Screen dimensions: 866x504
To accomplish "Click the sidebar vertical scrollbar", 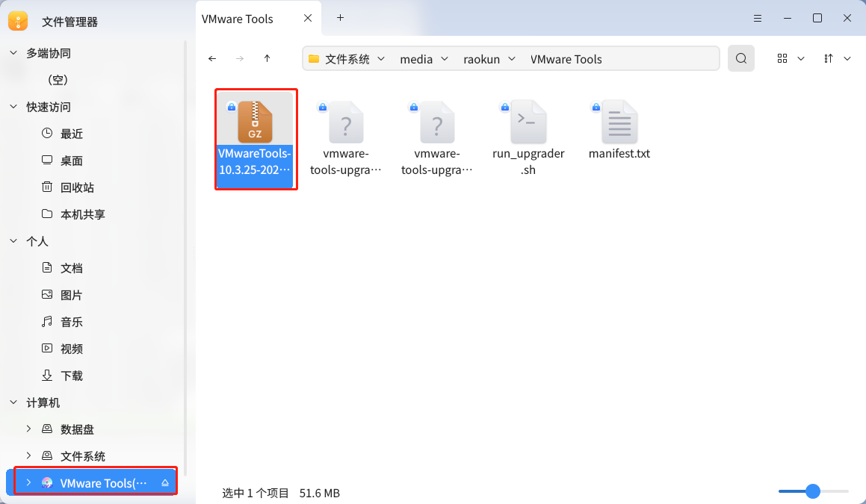I will (x=185, y=258).
